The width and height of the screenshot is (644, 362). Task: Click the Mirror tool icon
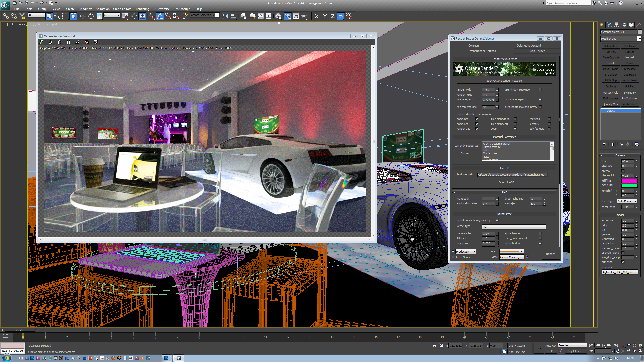[x=225, y=16]
